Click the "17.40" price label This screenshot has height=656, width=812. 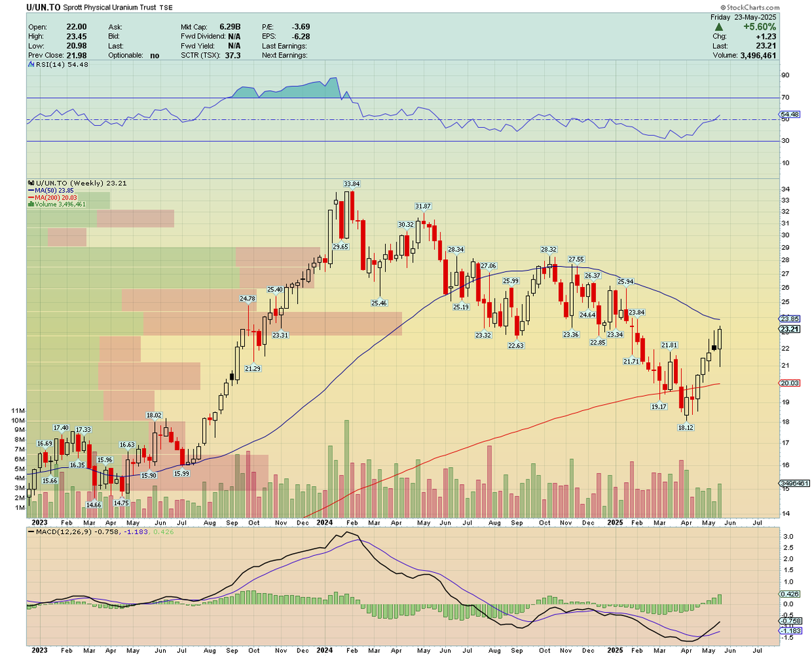[62, 427]
